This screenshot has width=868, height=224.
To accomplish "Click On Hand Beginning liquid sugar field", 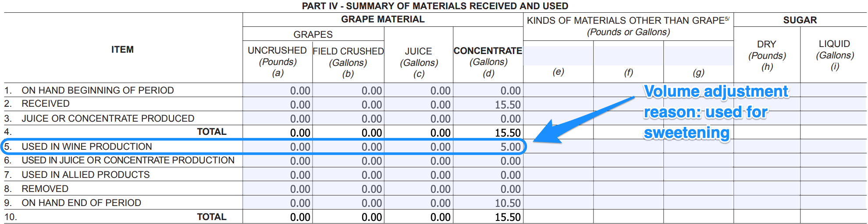I will (x=833, y=90).
